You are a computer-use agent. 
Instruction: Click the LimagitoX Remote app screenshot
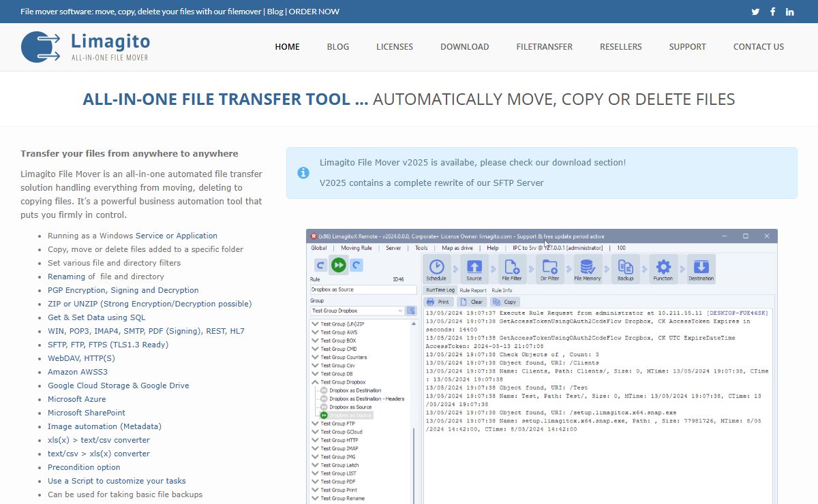click(542, 366)
